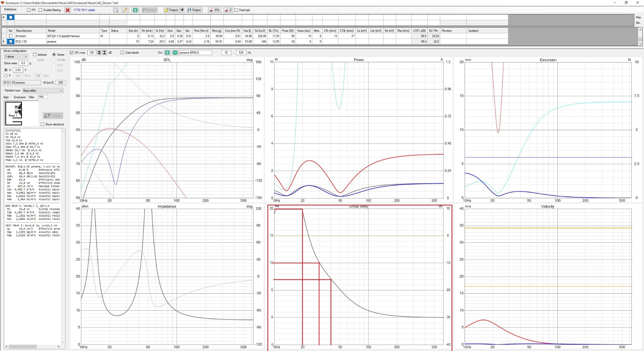644x351 pixels.
Task: Click the green plus add driver icon
Action: click(x=135, y=10)
